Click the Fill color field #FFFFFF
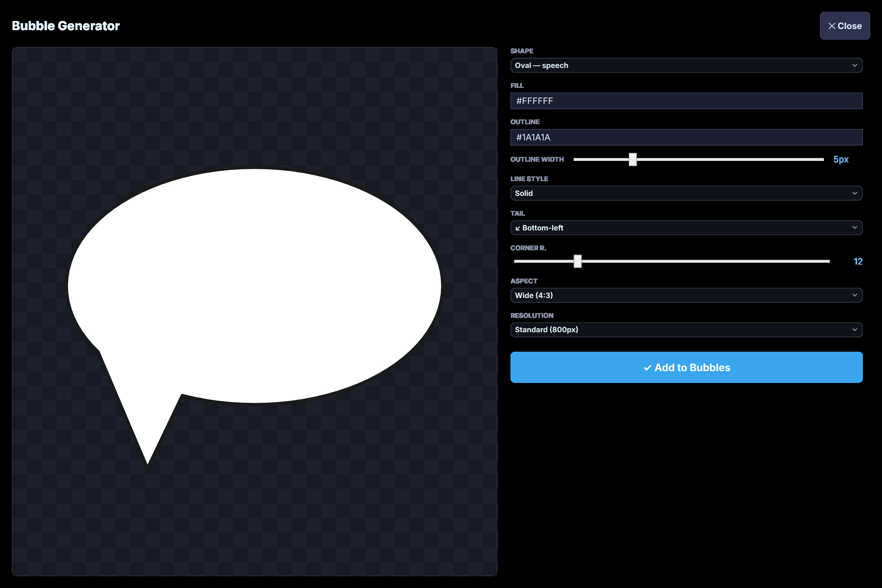 686,101
